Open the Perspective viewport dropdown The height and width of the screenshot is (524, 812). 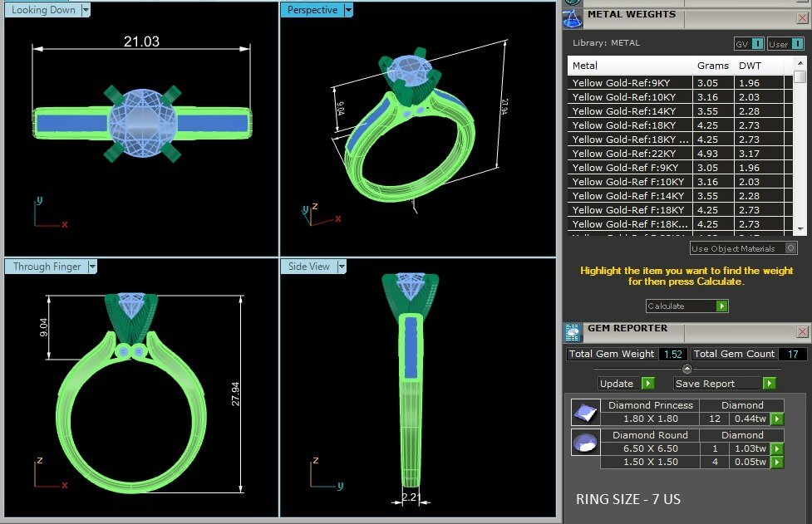(348, 10)
